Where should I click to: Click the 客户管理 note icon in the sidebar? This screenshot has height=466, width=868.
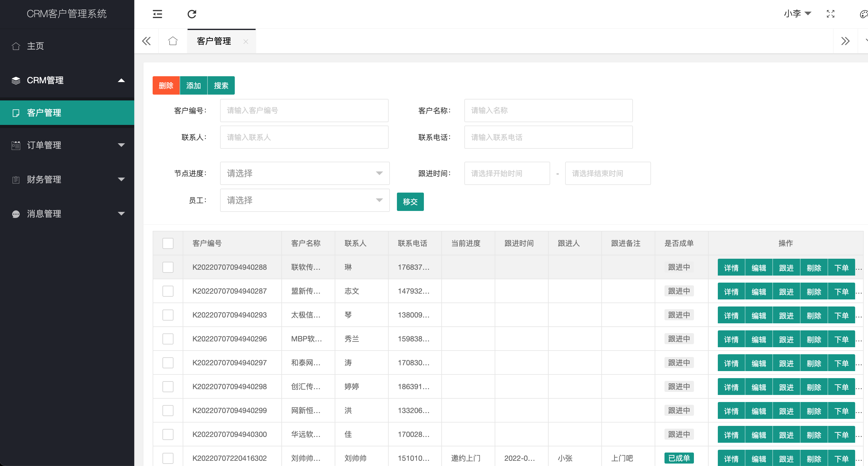click(x=16, y=113)
